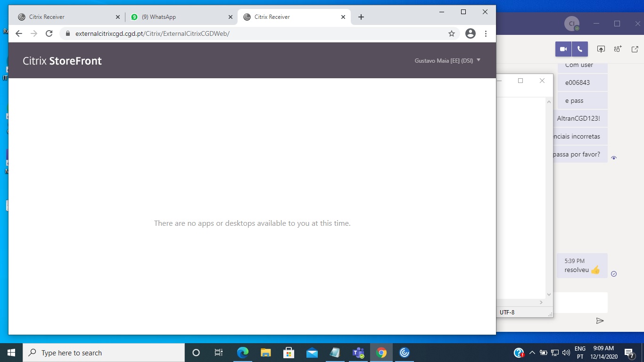Click Notepad's scroll up arrow
Image resolution: width=644 pixels, height=362 pixels.
[549, 102]
